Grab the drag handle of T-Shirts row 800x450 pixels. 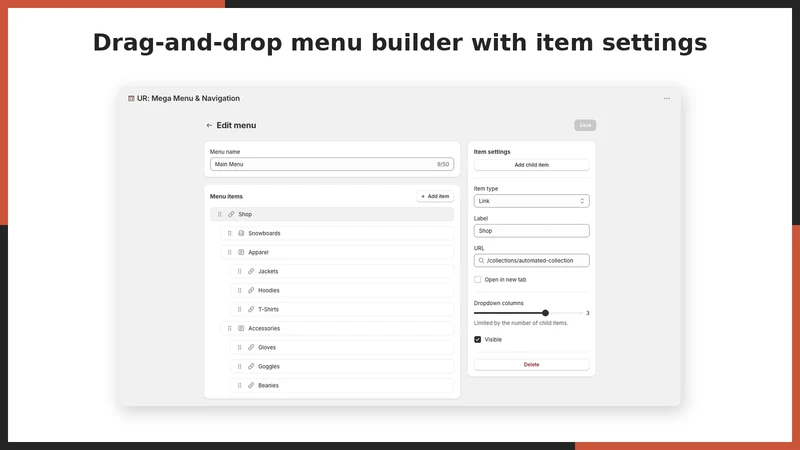click(x=239, y=309)
